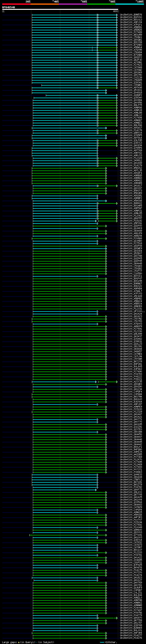This screenshot has width=146, height=644.
Task: Select hit UniRef100_P27523
Action: [131, 65]
